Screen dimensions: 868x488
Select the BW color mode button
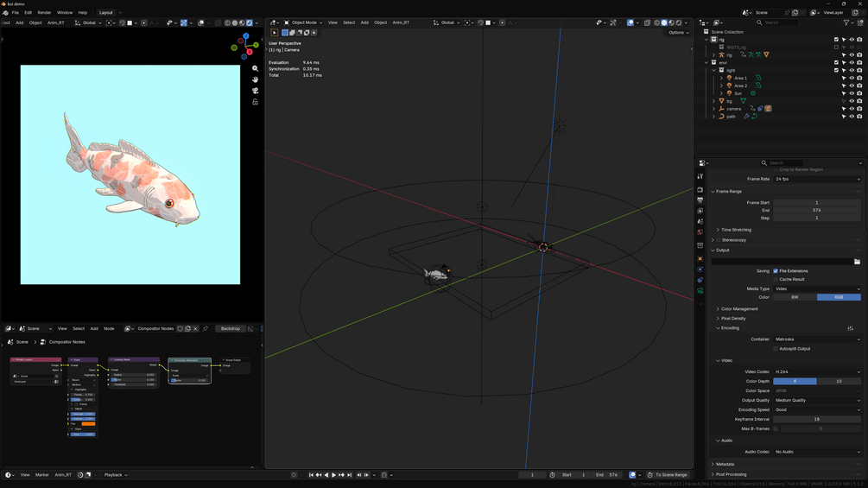[x=795, y=297]
